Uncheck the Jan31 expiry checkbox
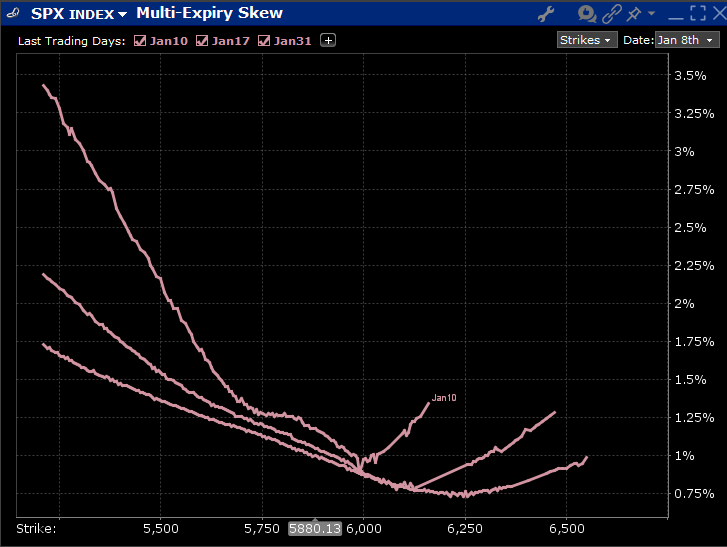Screen dimensions: 727x547 [x=264, y=41]
